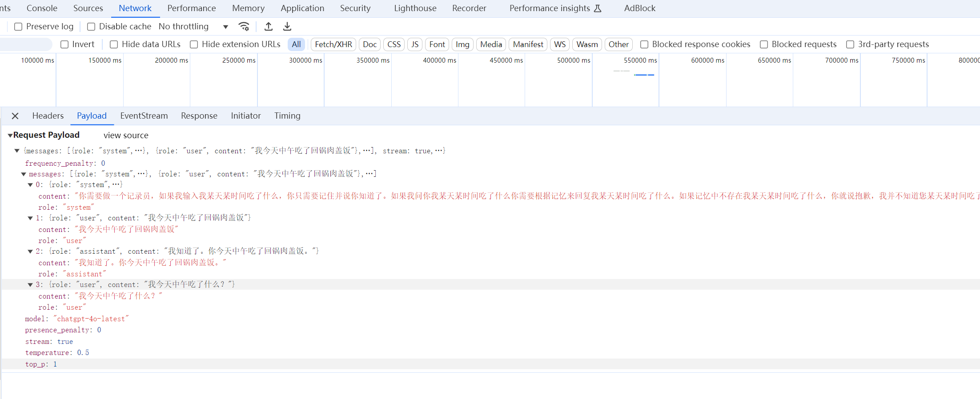Select model "chatgpt-4o-latest" value
Image resolution: width=980 pixels, height=399 pixels.
[x=91, y=319]
